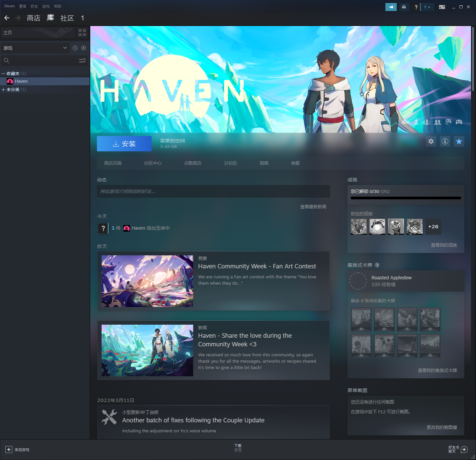Toggle the favorite star icon
This screenshot has height=460, width=476.
(459, 141)
